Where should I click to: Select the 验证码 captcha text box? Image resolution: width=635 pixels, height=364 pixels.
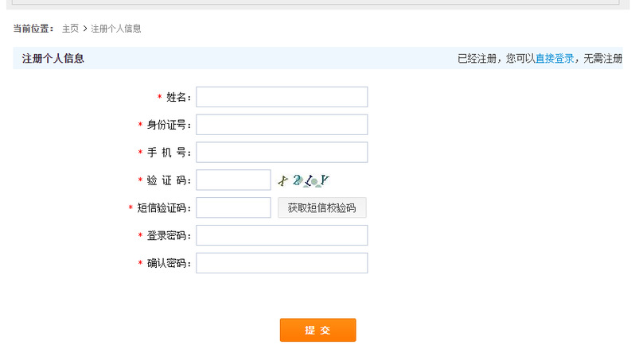pos(233,180)
